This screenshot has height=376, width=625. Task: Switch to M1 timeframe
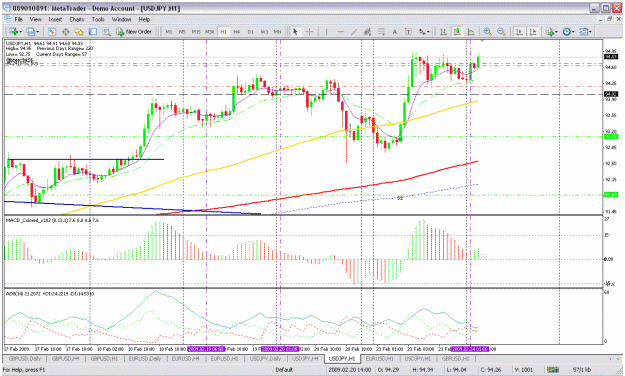click(169, 31)
